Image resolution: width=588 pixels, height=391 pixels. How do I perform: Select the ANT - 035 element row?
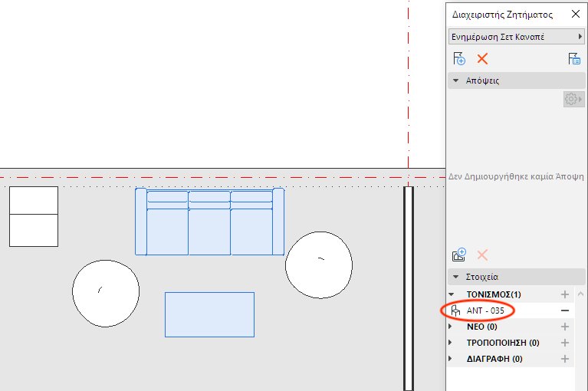click(x=511, y=310)
